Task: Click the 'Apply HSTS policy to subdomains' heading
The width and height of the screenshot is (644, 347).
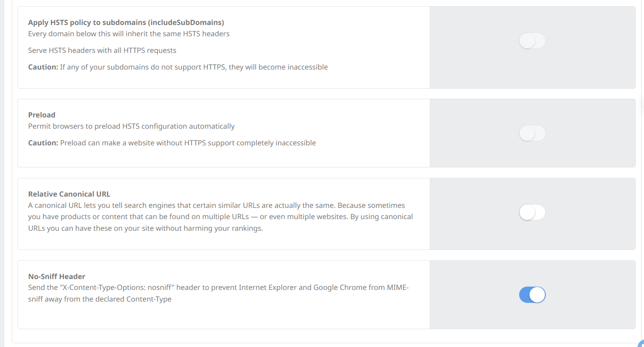Action: click(126, 22)
